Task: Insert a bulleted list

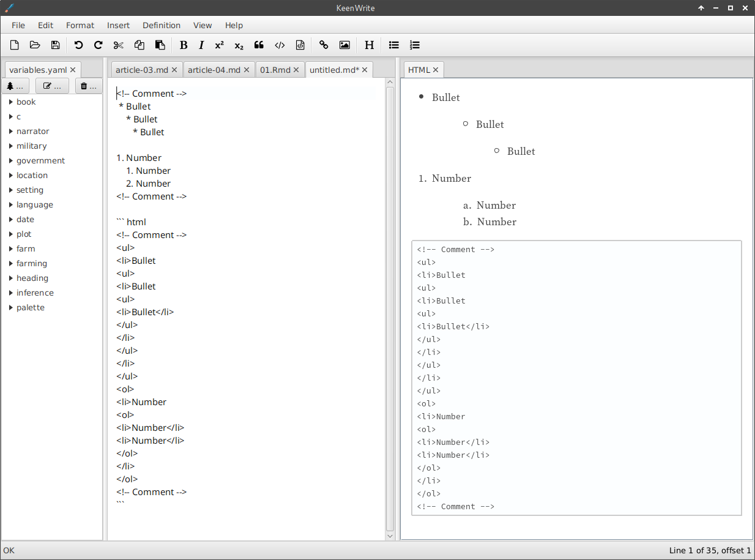Action: (x=394, y=45)
